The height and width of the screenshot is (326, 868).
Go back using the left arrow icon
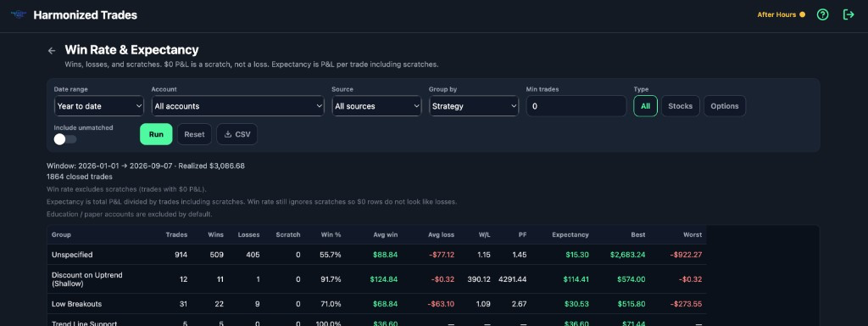(52, 50)
